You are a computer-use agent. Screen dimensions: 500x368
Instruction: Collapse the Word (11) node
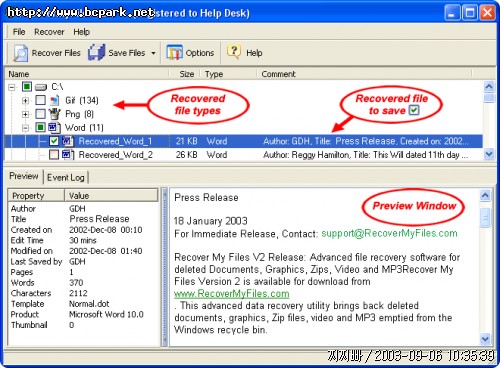coord(25,128)
